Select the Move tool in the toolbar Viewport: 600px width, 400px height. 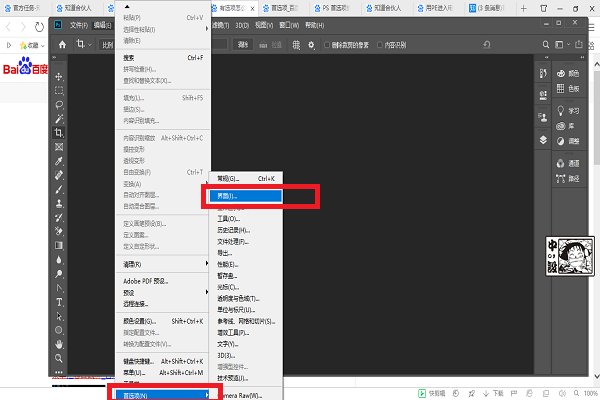(x=59, y=77)
